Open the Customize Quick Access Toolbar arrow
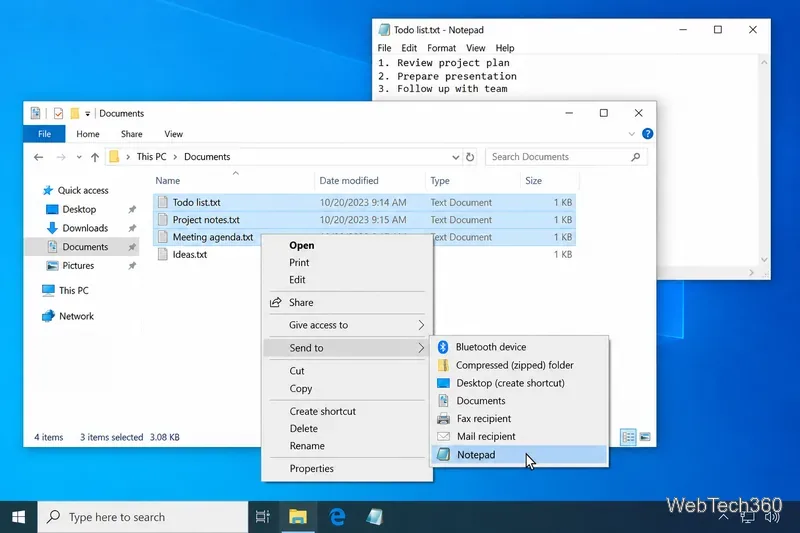 click(x=87, y=114)
